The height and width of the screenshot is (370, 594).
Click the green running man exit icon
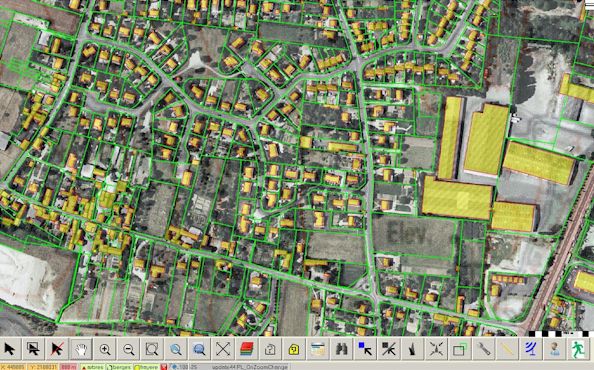pyautogui.click(x=578, y=348)
